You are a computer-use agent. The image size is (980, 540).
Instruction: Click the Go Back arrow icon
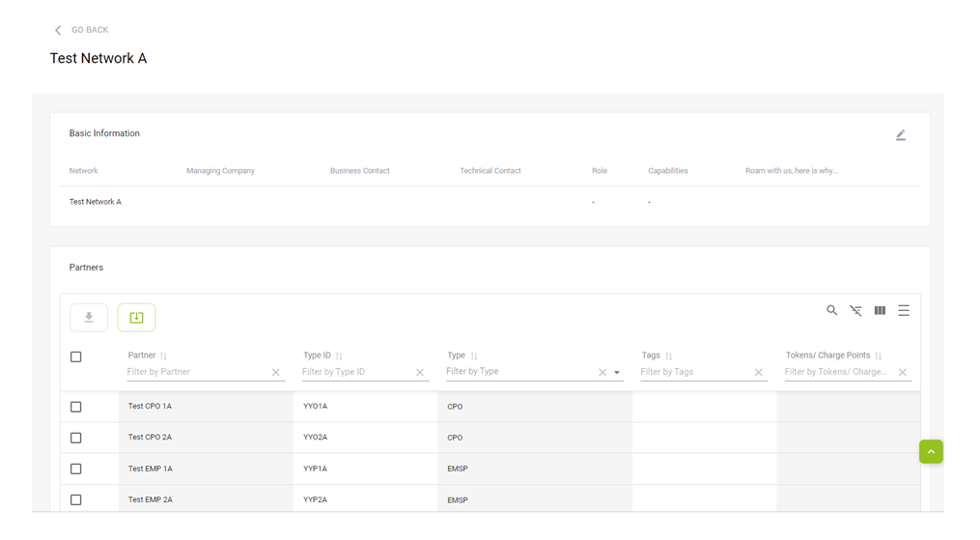[58, 30]
